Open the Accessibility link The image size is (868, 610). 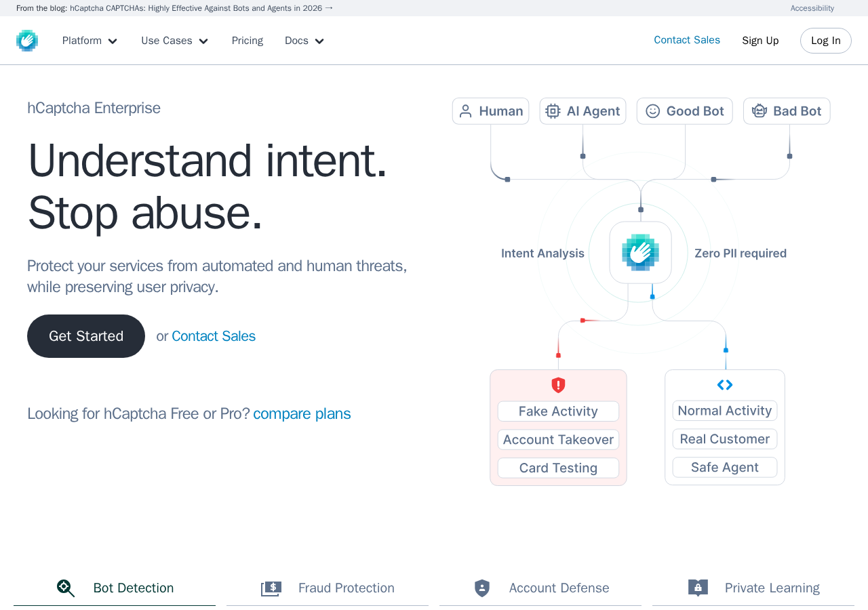click(x=812, y=8)
